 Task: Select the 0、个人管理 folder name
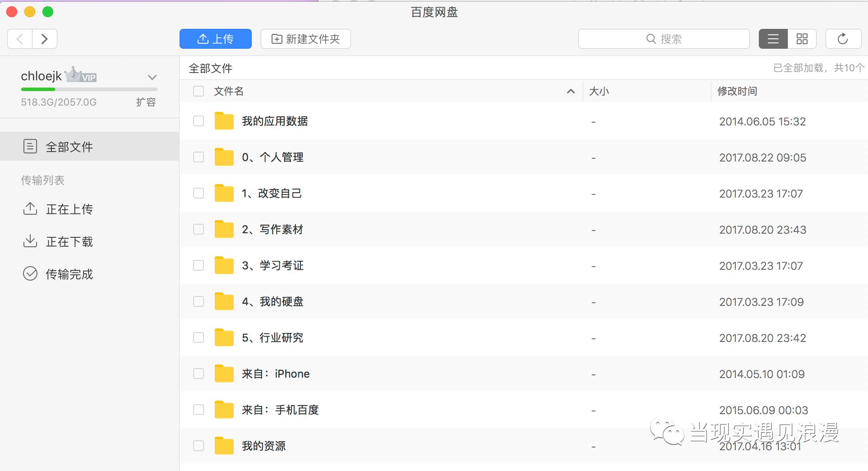click(272, 157)
